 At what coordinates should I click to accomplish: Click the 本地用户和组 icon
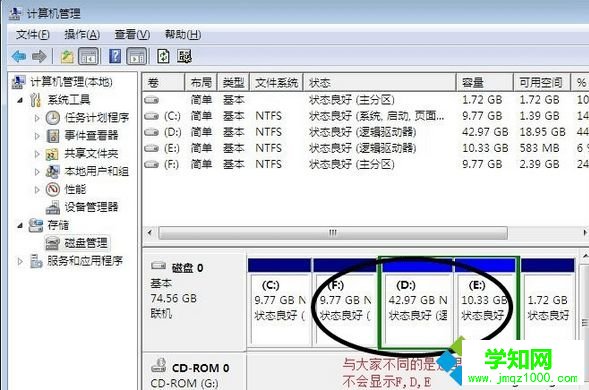(x=52, y=172)
